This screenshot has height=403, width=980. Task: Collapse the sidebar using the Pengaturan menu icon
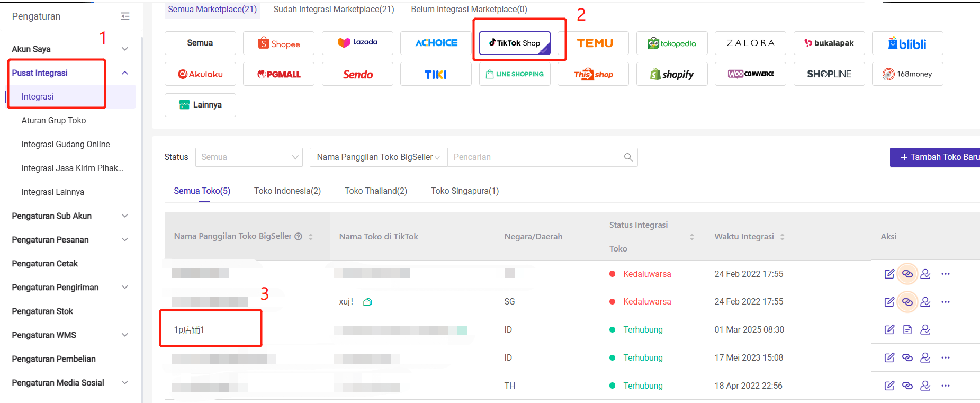125,16
